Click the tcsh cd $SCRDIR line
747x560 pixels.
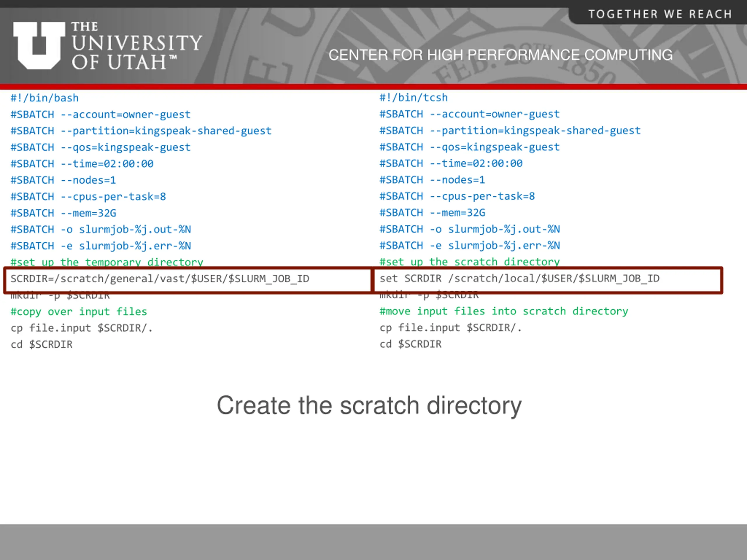tap(410, 344)
